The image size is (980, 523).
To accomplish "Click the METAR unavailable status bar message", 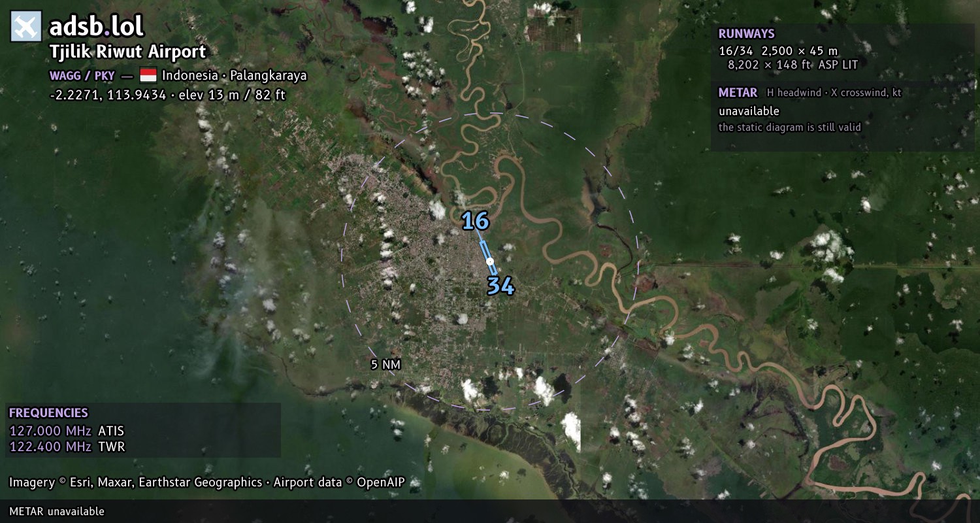I will [57, 511].
